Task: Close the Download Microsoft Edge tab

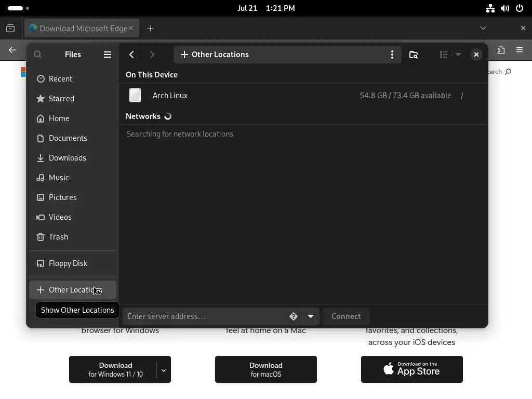Action: pyautogui.click(x=131, y=28)
